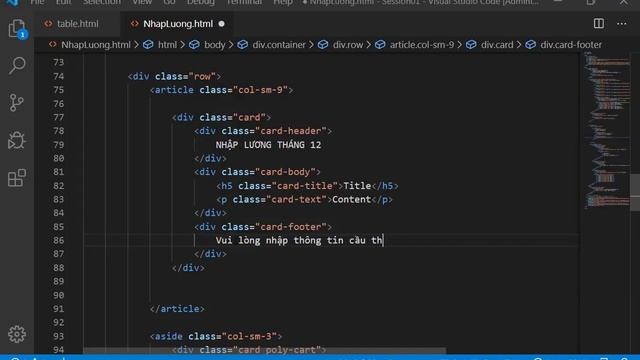Click the horizontal scrollbar at editor bottom

pyautogui.click(x=264, y=350)
